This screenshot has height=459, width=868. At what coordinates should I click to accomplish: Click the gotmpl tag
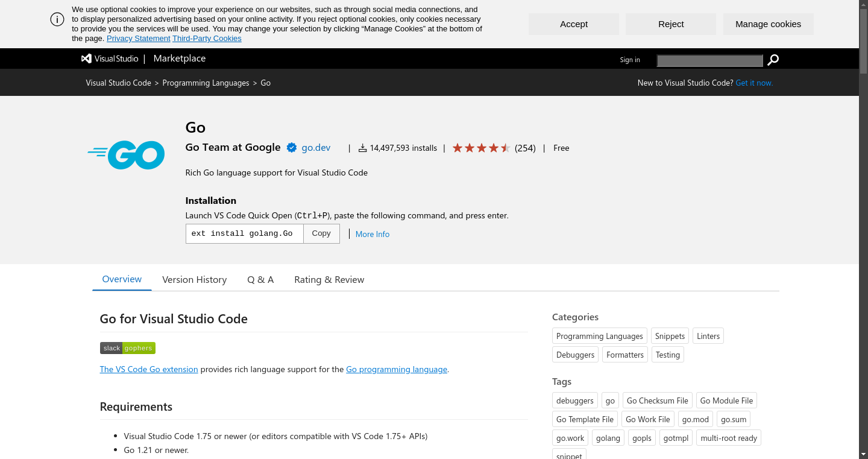point(676,438)
